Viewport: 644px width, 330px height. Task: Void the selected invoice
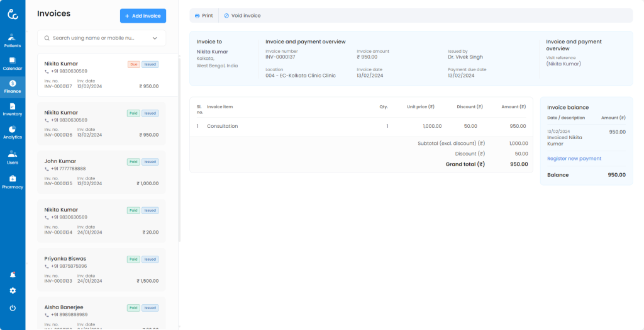click(242, 16)
